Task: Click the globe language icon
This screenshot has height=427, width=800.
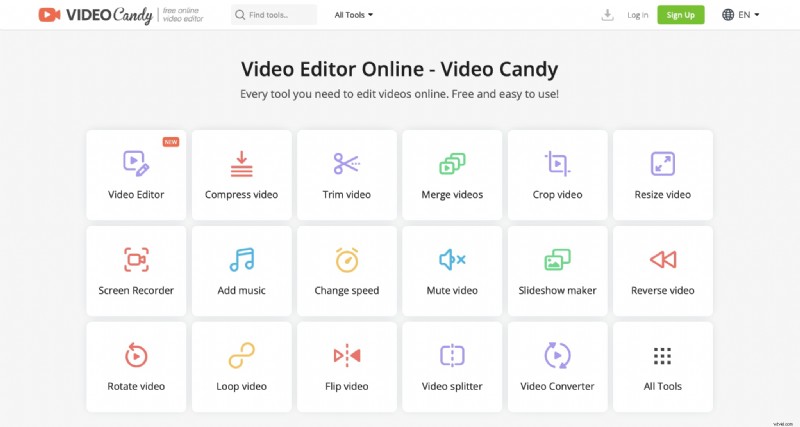Action: point(728,15)
